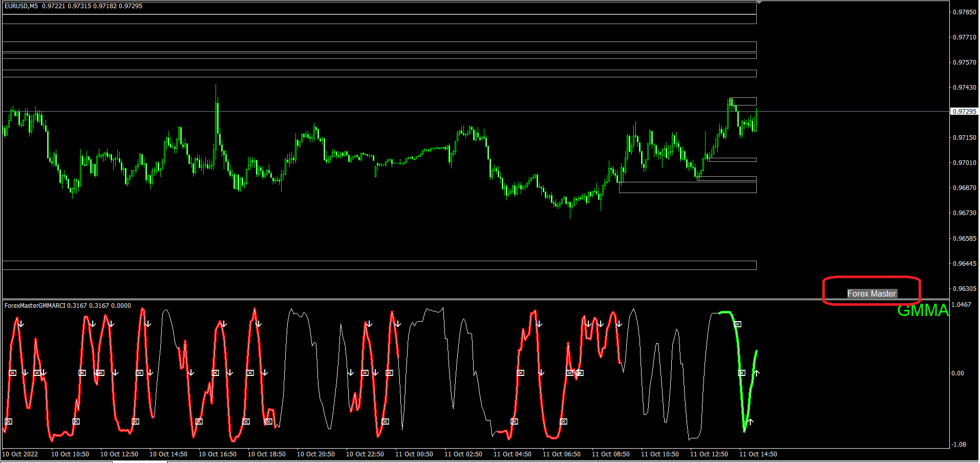Click the 11 Oct 06:50 time label
The image size is (980, 463).
point(562,454)
